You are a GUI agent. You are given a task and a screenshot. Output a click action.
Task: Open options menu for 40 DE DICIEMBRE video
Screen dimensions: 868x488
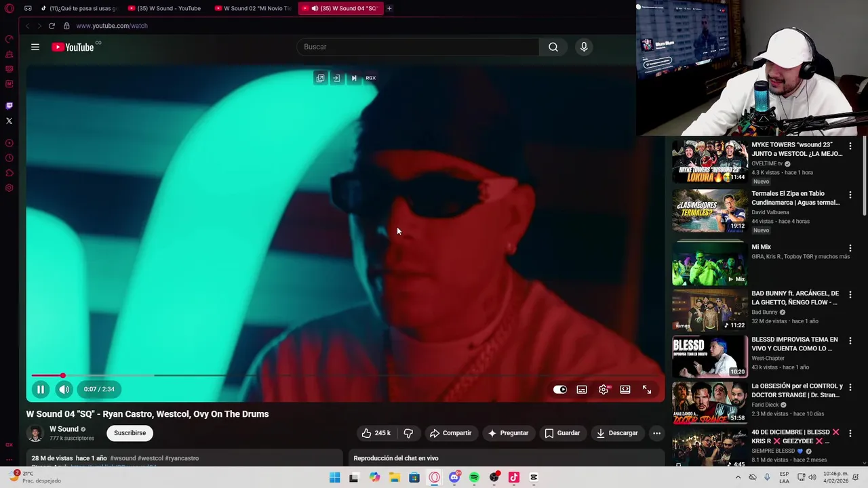pos(850,433)
